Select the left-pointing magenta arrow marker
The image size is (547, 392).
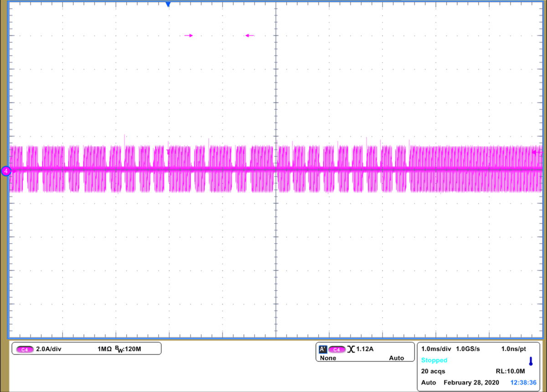pos(249,36)
